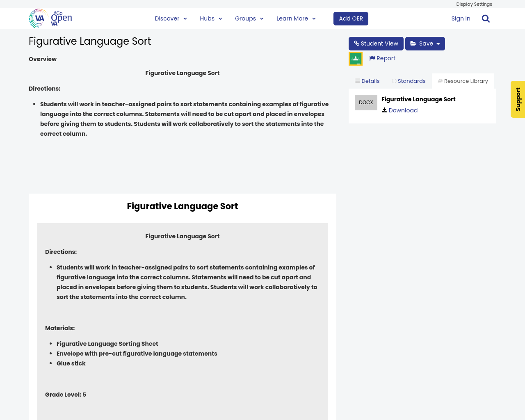The image size is (525, 420).
Task: Click the GoOpenVA logo
Action: pyautogui.click(x=49, y=18)
